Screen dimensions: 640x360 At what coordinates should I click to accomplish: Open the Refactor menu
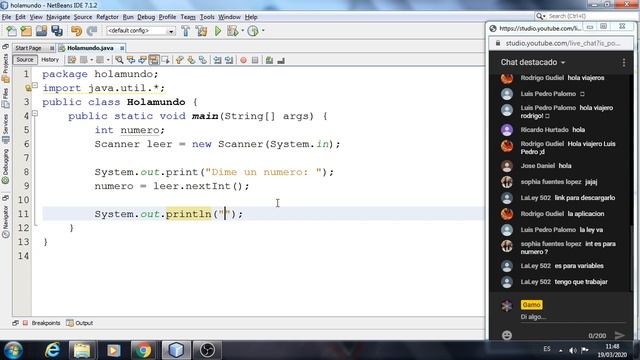(107, 17)
